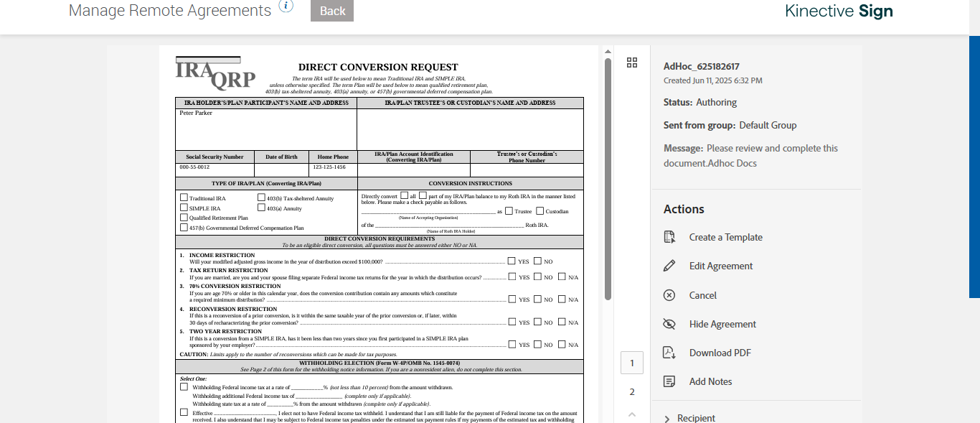Check the Trustee checkbox
This screenshot has height=423, width=980.
coord(509,210)
